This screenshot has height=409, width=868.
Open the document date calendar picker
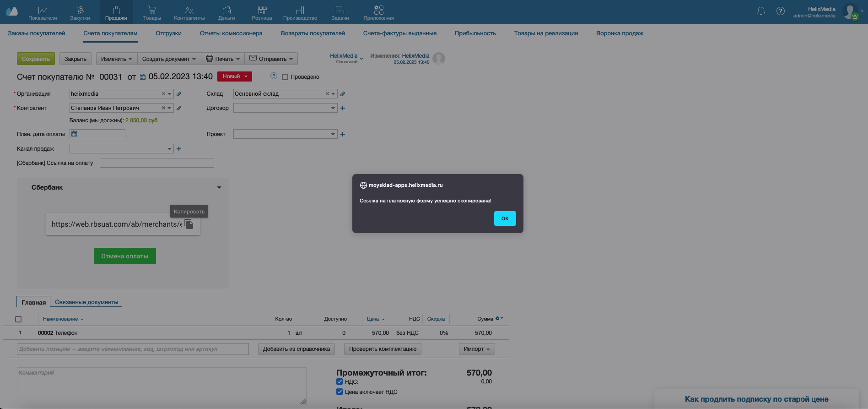pos(143,77)
